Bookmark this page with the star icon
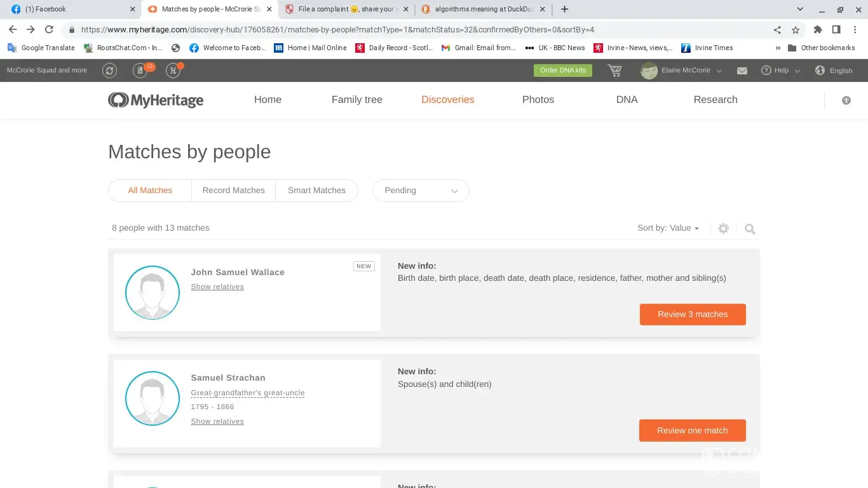868x488 pixels. click(x=796, y=30)
